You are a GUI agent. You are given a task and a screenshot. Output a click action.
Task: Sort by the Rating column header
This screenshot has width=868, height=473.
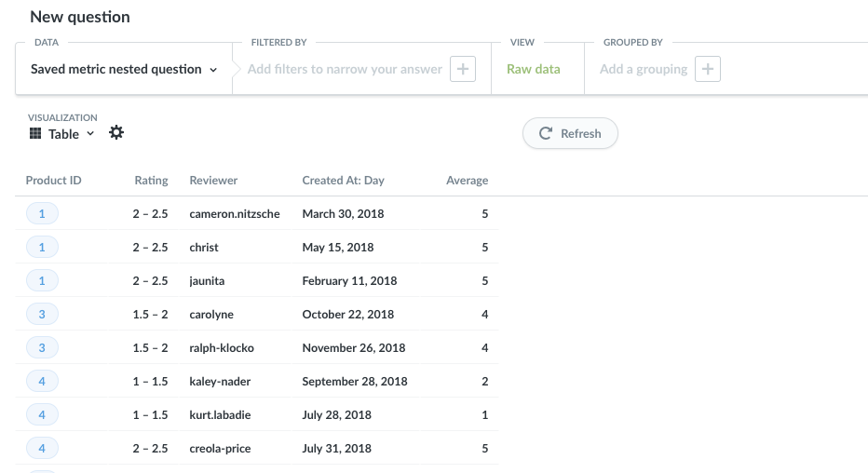[151, 181]
